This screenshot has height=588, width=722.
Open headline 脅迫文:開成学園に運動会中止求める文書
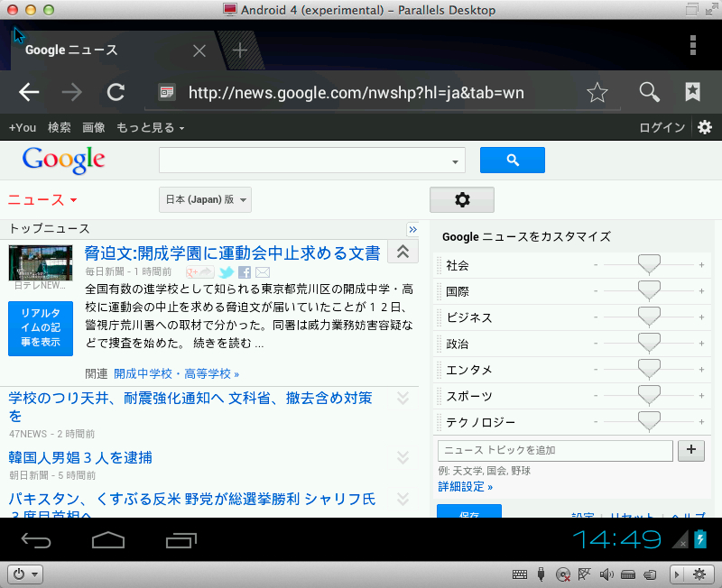(232, 253)
